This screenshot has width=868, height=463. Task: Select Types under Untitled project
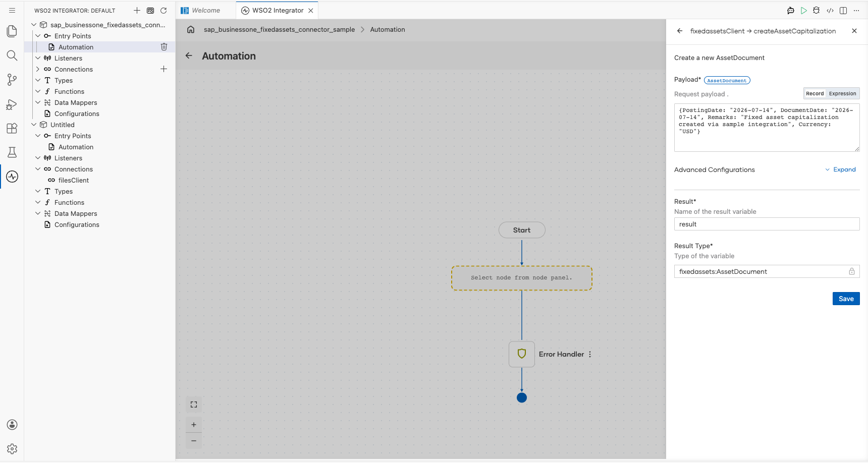(x=64, y=191)
